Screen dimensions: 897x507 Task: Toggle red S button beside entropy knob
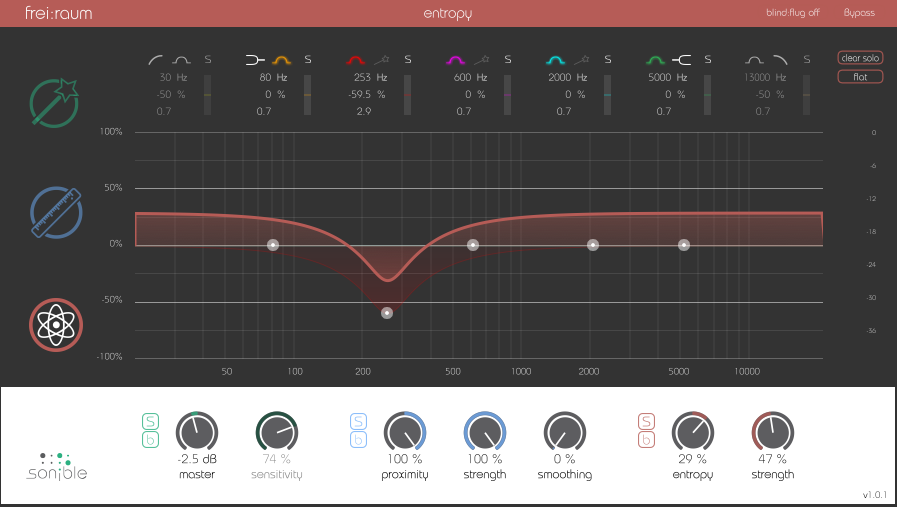[x=646, y=422]
